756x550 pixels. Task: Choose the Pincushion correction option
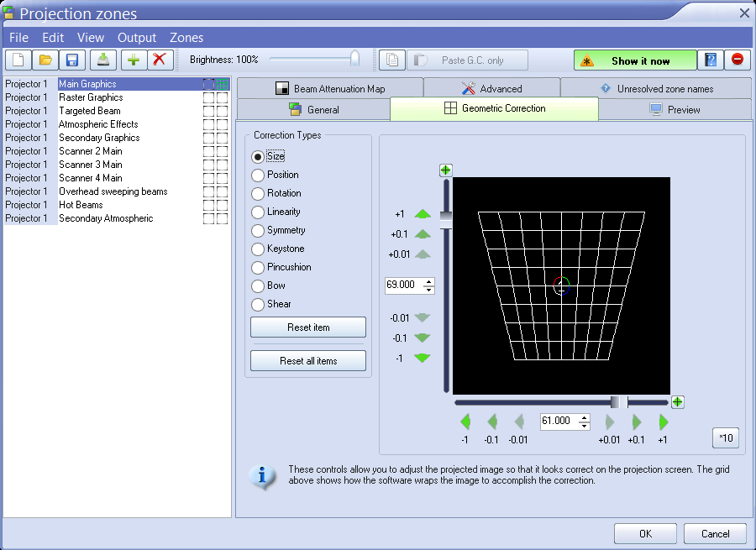[x=259, y=267]
